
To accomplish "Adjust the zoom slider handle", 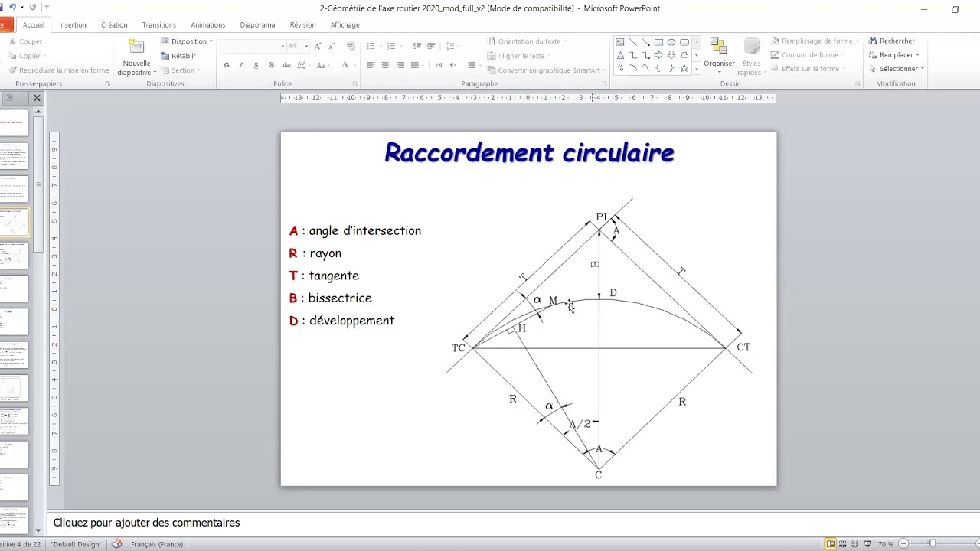I will click(x=932, y=543).
